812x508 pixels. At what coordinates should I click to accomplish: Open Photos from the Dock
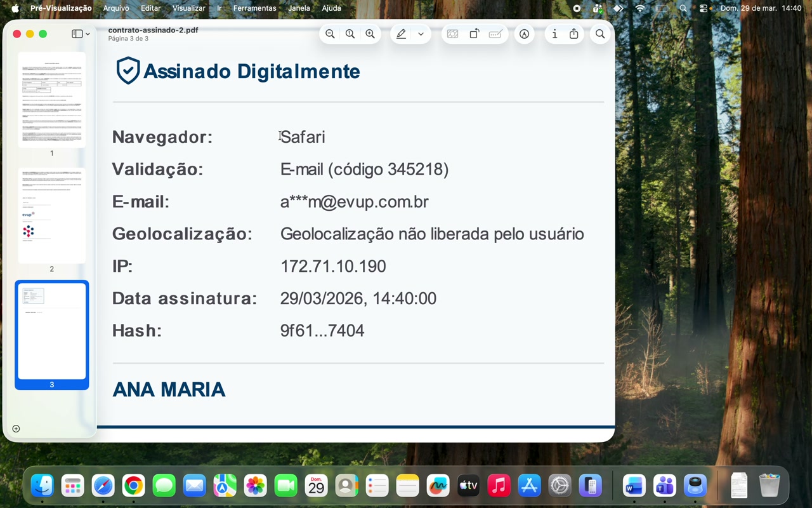(256, 486)
